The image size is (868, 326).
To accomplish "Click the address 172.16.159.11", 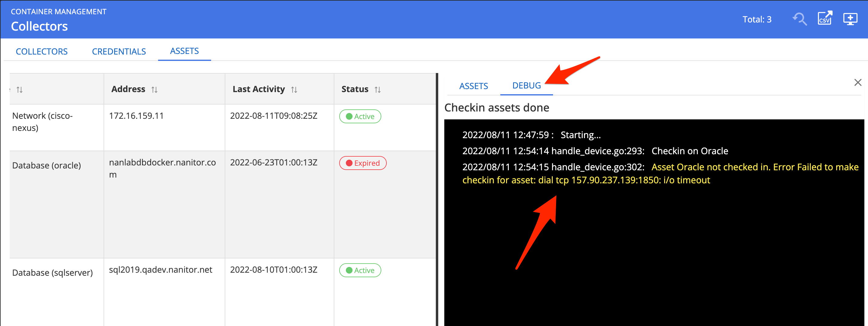I will (136, 116).
